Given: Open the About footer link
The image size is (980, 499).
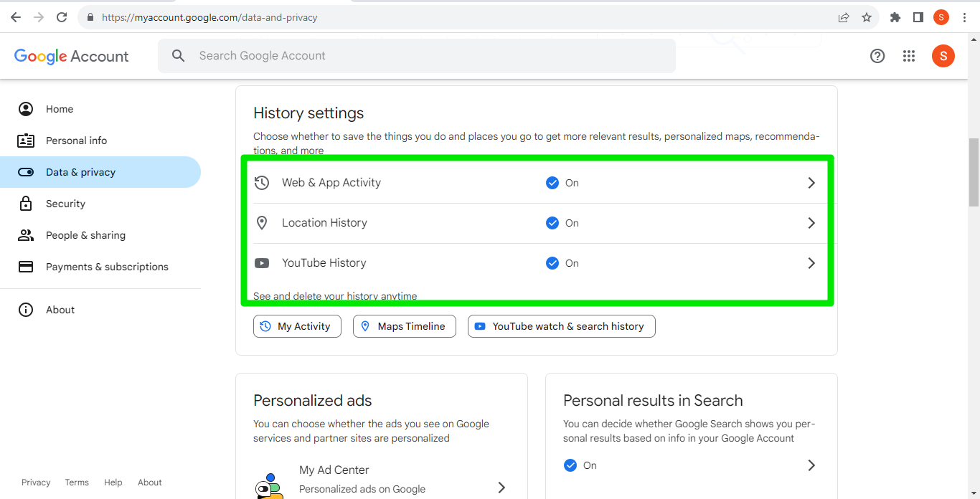Looking at the screenshot, I should (150, 483).
